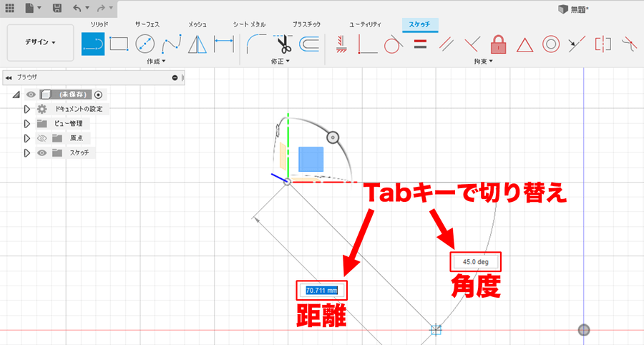This screenshot has width=644, height=345.
Task: Switch to the サーフェス tab
Action: (x=147, y=24)
